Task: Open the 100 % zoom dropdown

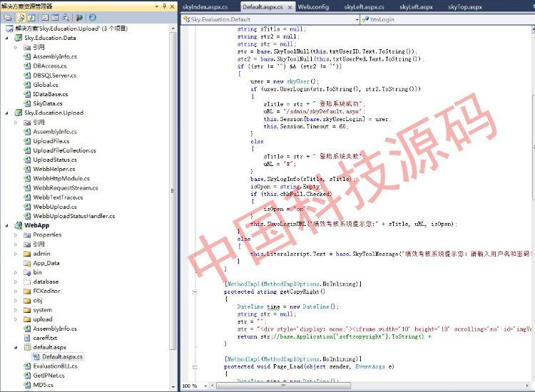Action: (205, 386)
